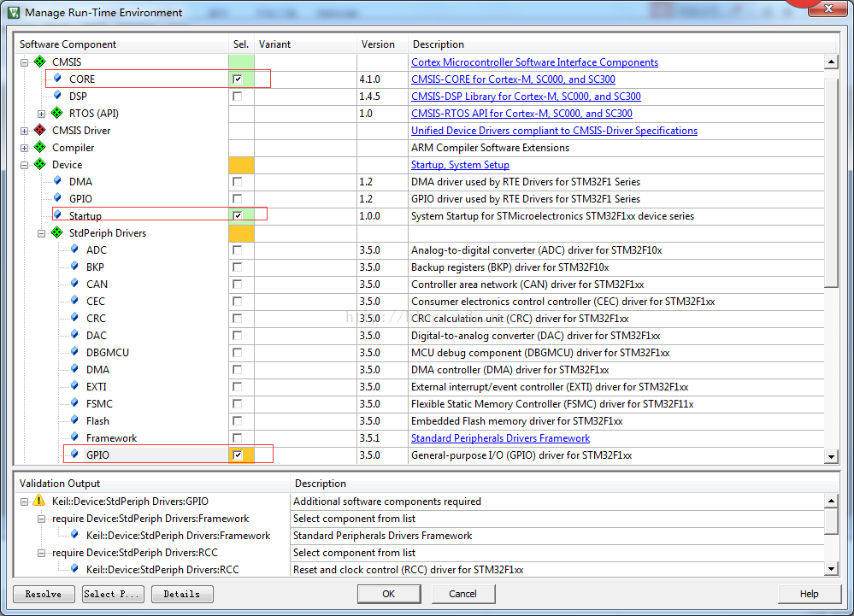This screenshot has height=616, width=854.
Task: Click the Startup component blue icon
Action: coord(58,215)
